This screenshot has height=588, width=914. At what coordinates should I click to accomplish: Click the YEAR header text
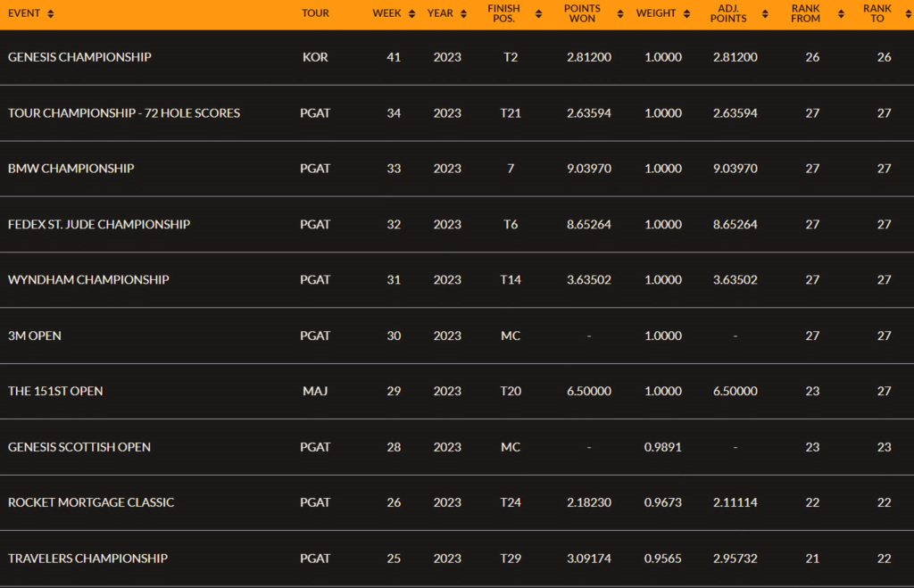coord(440,13)
